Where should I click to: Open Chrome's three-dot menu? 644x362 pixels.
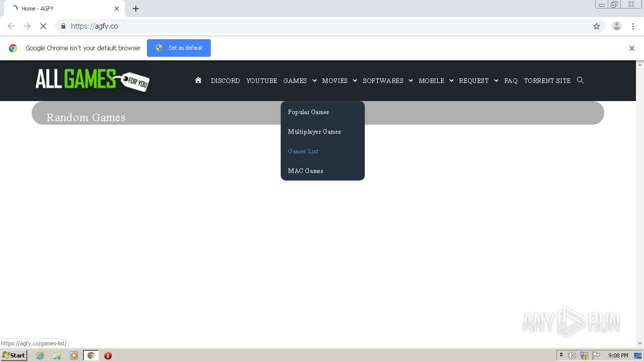coord(633,26)
